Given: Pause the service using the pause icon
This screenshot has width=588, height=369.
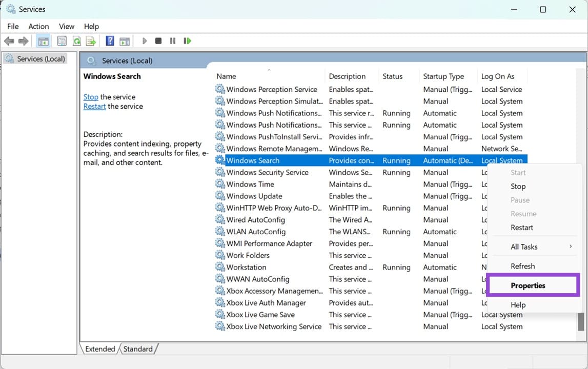Looking at the screenshot, I should [173, 41].
